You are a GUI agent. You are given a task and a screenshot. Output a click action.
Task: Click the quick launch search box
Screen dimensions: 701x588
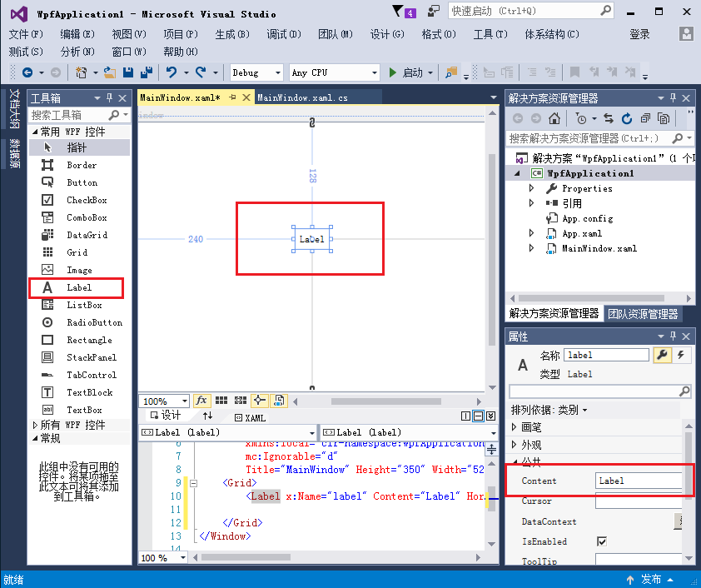point(530,11)
